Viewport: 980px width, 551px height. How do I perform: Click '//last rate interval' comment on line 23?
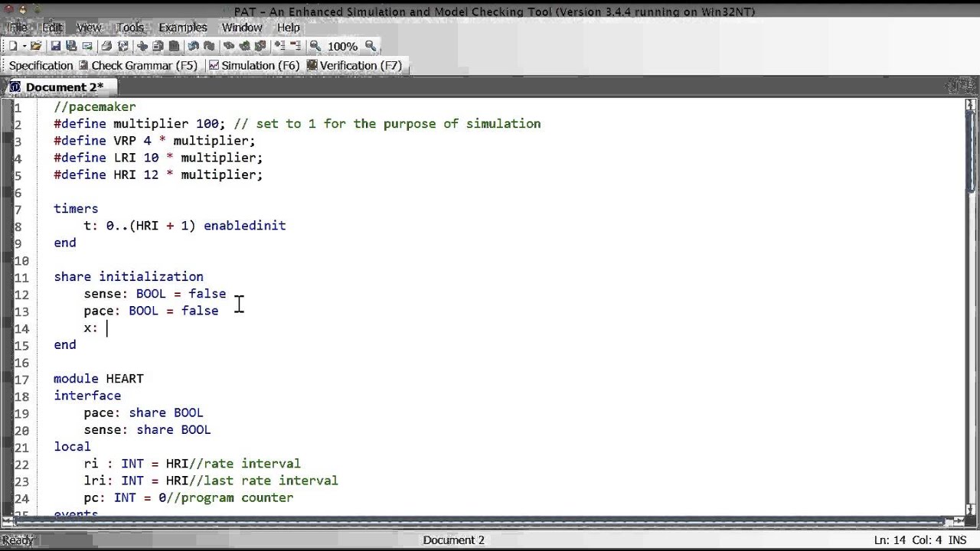[263, 481]
